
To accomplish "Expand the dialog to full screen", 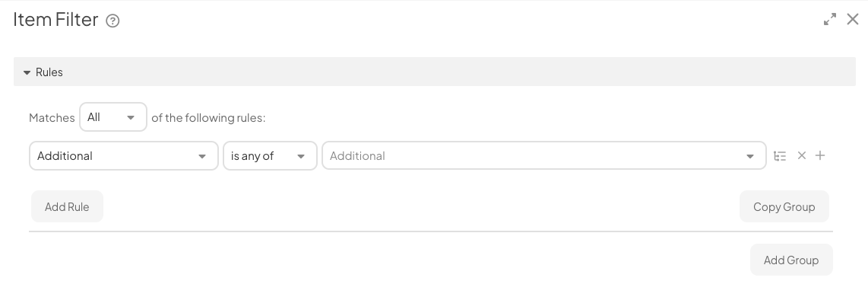I will click(x=830, y=19).
